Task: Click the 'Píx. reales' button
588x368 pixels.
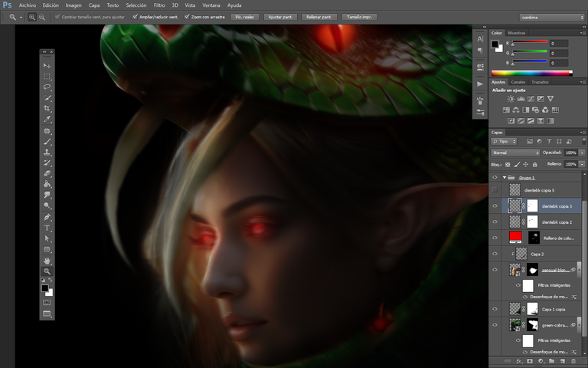Action: click(x=244, y=17)
